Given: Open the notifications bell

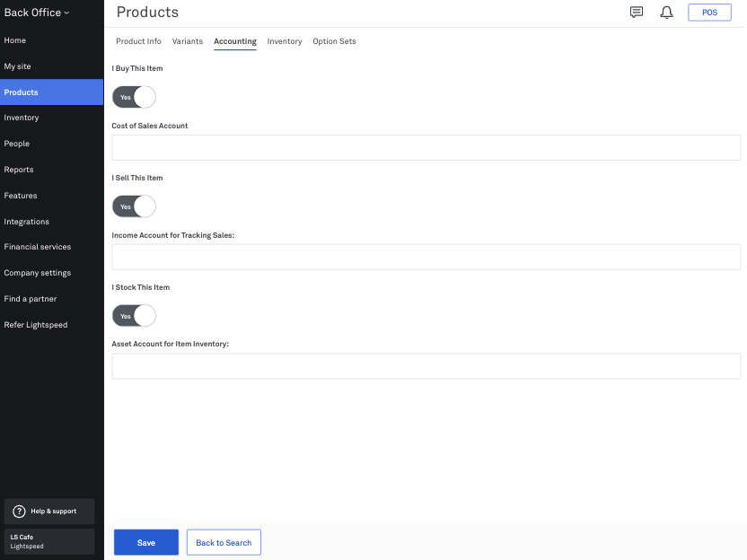Looking at the screenshot, I should (666, 13).
